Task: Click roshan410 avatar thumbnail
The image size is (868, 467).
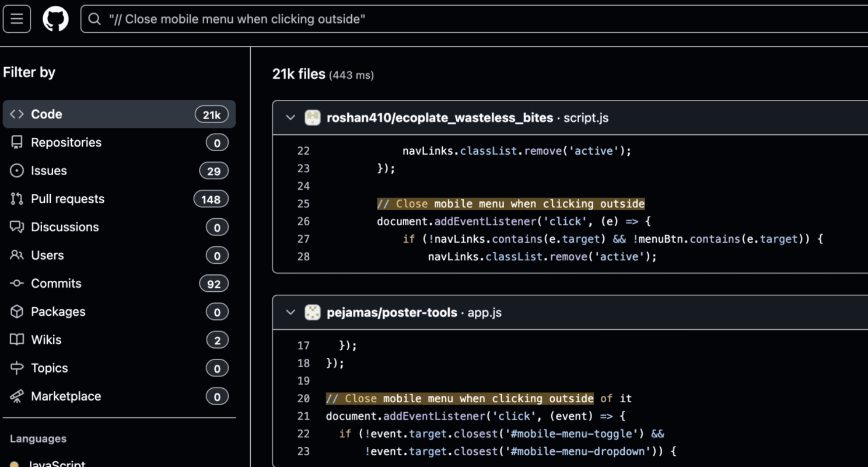Action: pyautogui.click(x=313, y=118)
